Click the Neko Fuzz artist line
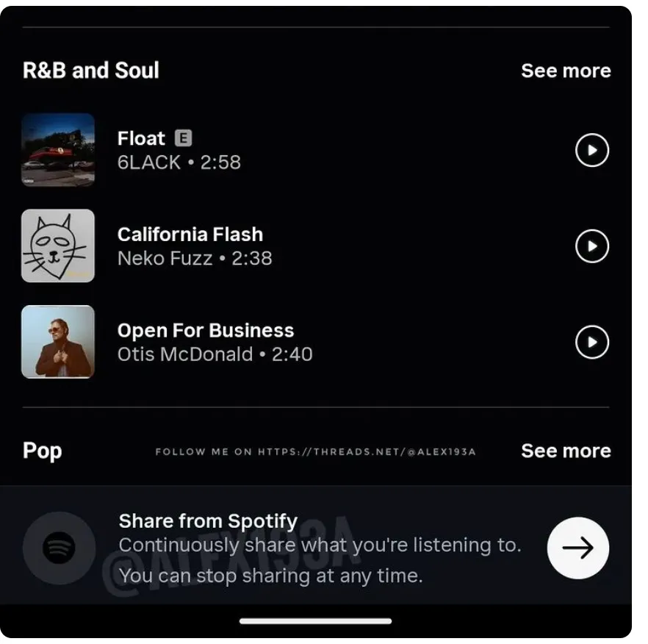 [x=195, y=258]
